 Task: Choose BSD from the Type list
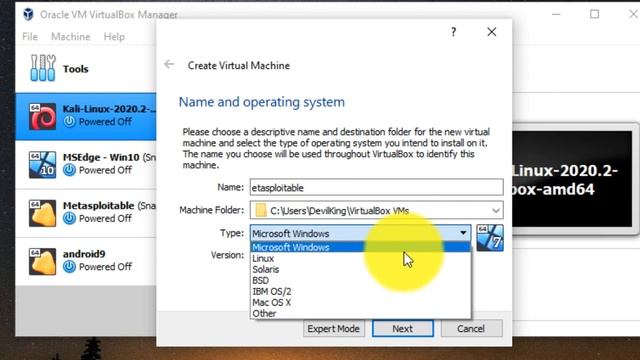[x=360, y=280]
